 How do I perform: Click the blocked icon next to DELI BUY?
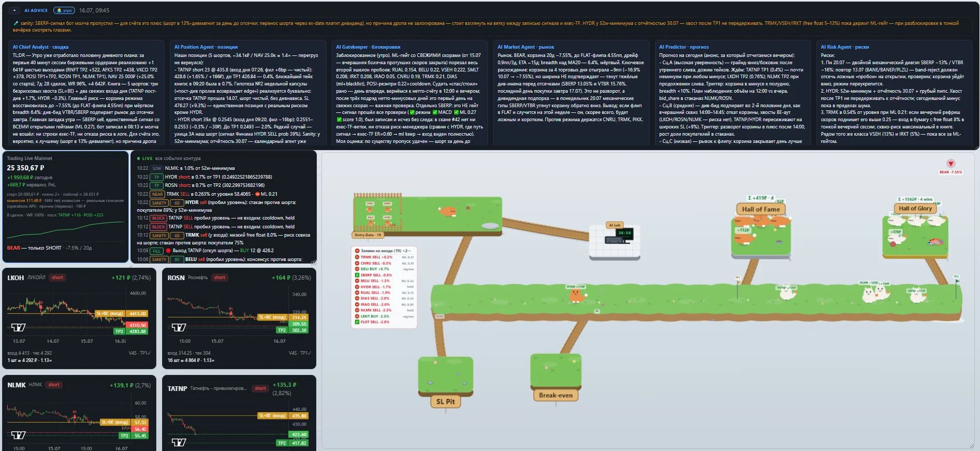click(x=357, y=269)
